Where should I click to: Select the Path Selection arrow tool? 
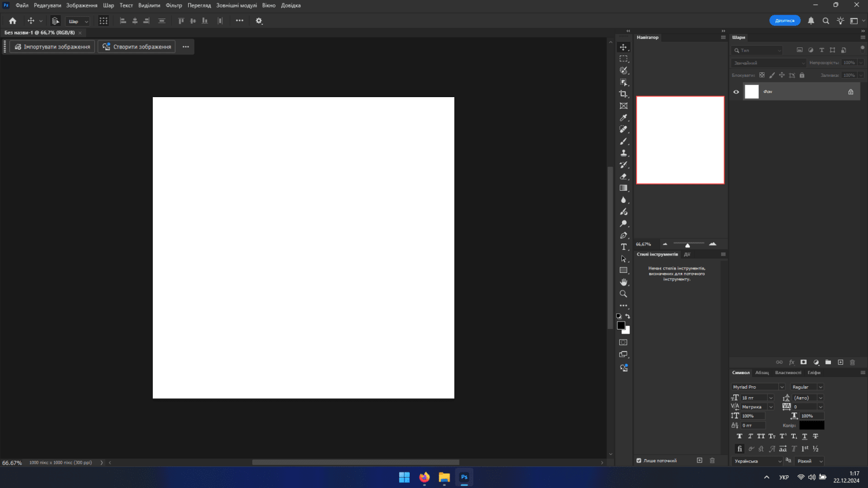[x=623, y=258]
